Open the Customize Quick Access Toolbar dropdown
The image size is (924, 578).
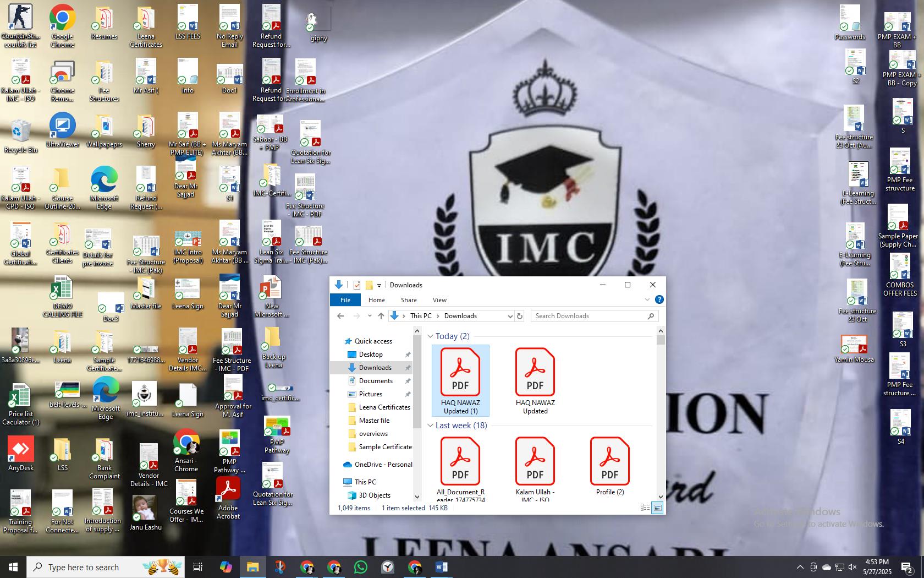click(379, 285)
